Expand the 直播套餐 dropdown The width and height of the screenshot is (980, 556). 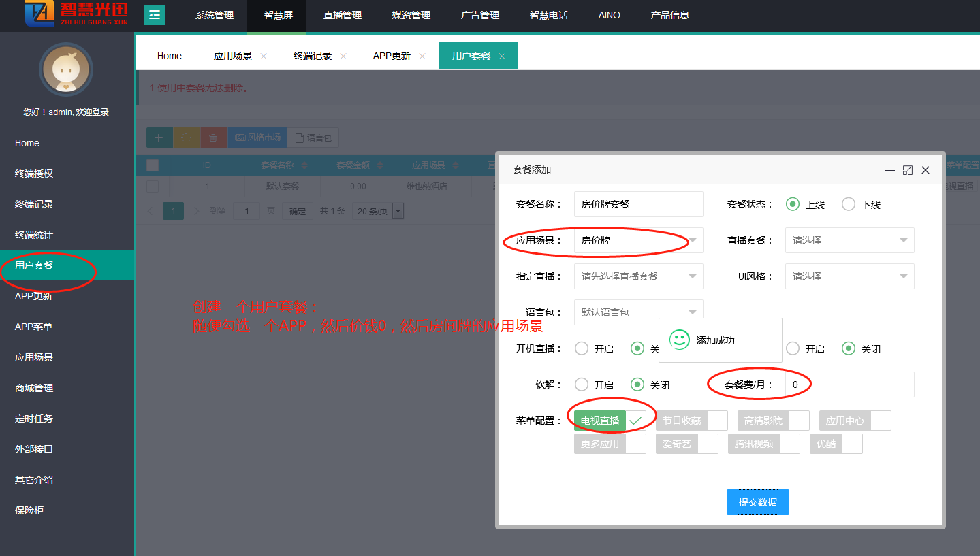coord(849,240)
